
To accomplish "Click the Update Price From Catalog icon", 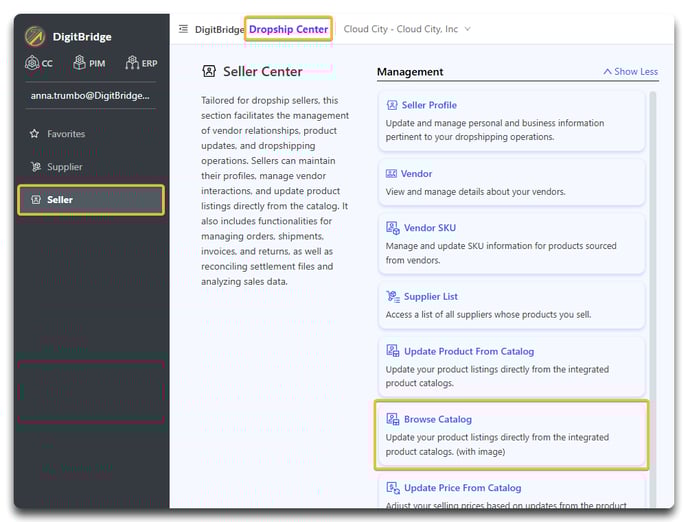I will pos(393,488).
